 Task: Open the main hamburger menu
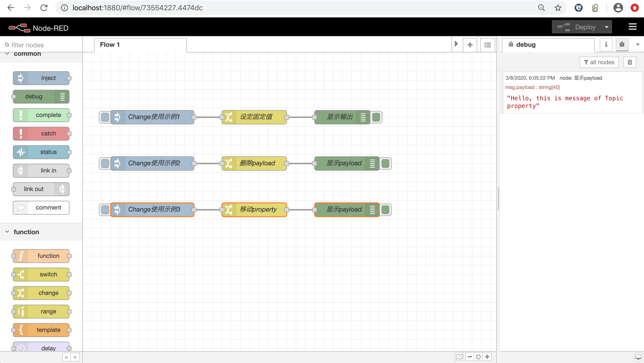[x=632, y=27]
